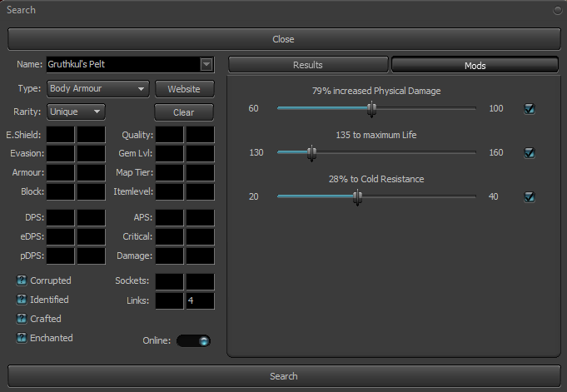This screenshot has width=567, height=392.
Task: Toggle the Corrupted tri-state checkbox
Action: (x=22, y=280)
